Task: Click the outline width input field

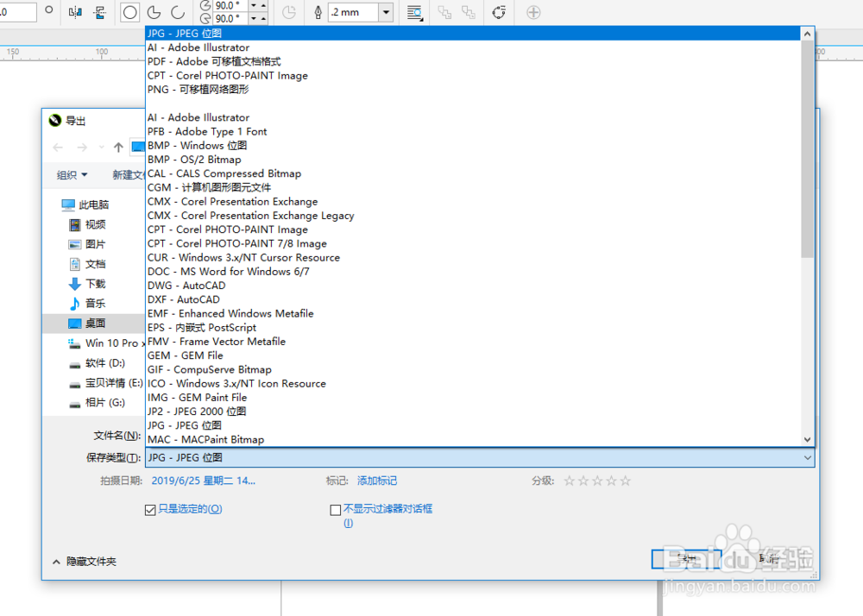Action: 354,12
